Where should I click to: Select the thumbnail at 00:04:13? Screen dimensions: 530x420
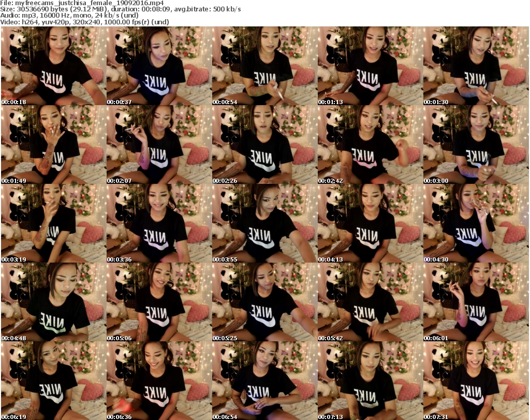(x=370, y=224)
